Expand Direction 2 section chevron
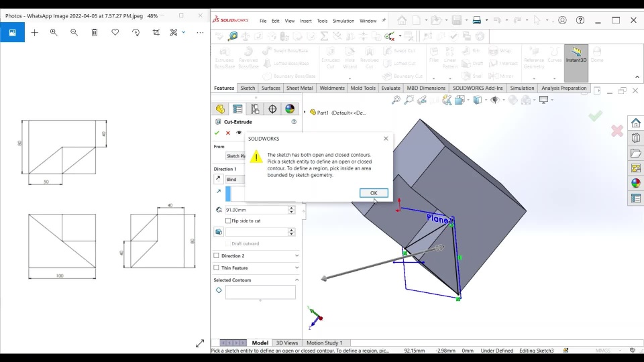The width and height of the screenshot is (644, 362). [x=297, y=255]
